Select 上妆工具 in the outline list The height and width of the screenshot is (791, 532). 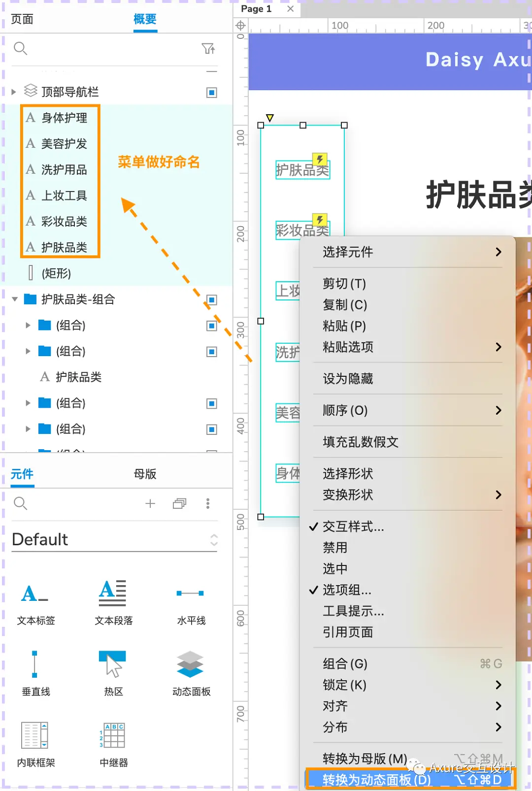tap(64, 196)
